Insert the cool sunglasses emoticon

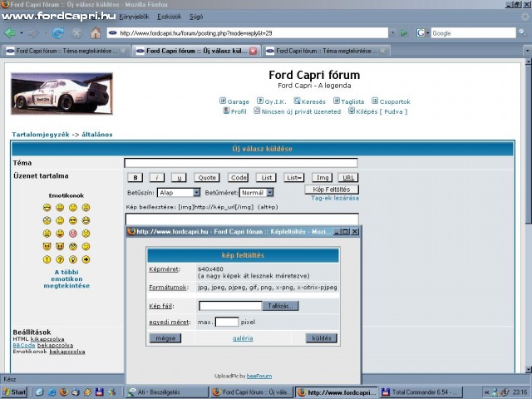point(73,220)
